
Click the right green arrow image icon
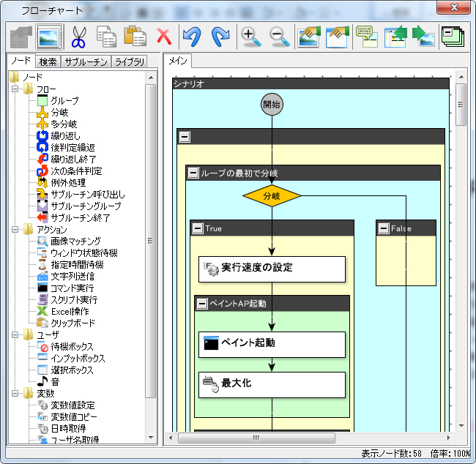pos(423,37)
